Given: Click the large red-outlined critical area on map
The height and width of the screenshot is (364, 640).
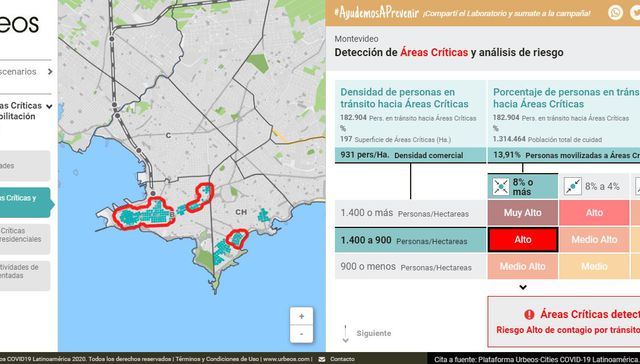Looking at the screenshot, I should [144, 213].
